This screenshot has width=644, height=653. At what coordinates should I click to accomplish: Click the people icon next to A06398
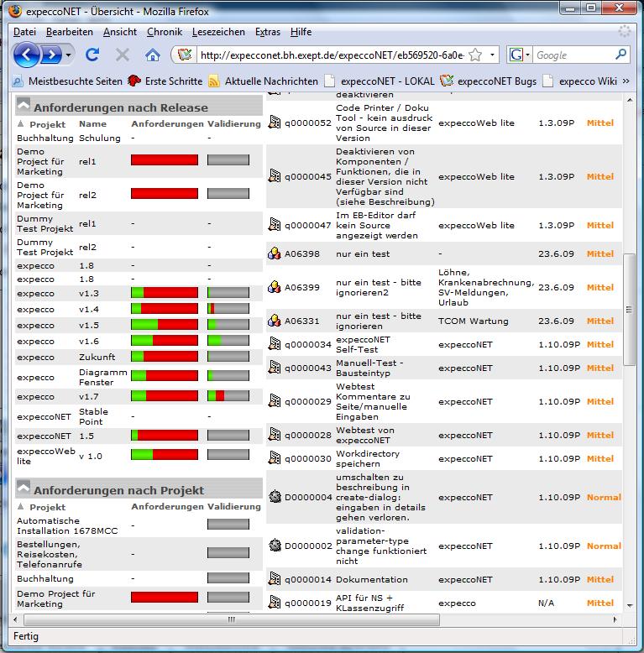[274, 253]
